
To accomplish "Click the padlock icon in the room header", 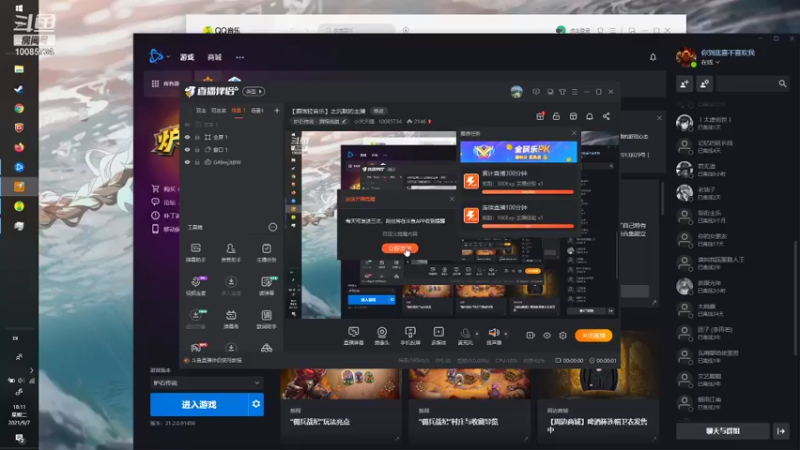I will (x=556, y=116).
